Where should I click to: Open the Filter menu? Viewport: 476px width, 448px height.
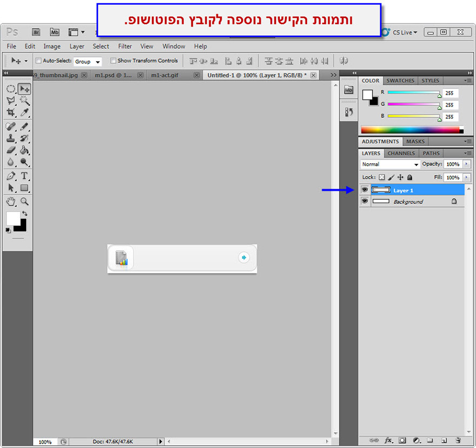pos(125,46)
